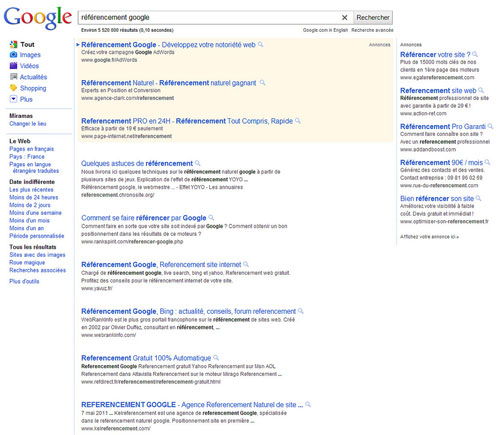
Task: Preview magnifier beside Bien référencer son site
Action: (478, 198)
